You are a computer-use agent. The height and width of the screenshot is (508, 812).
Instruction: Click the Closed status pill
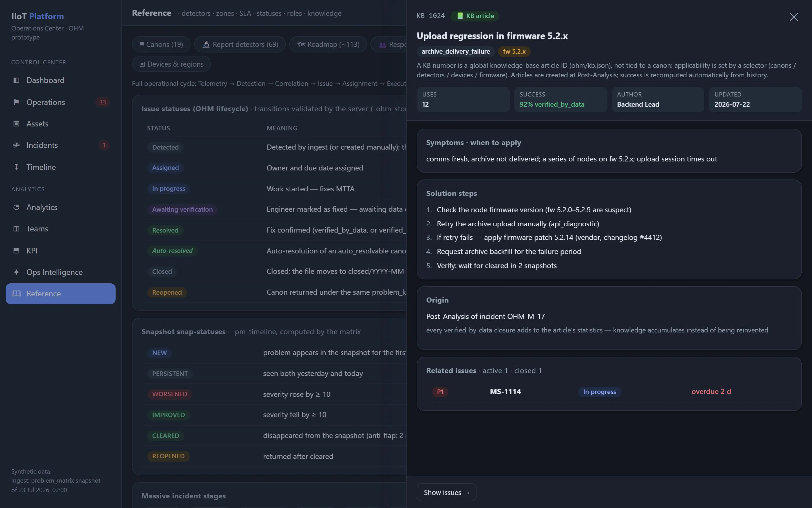click(162, 271)
